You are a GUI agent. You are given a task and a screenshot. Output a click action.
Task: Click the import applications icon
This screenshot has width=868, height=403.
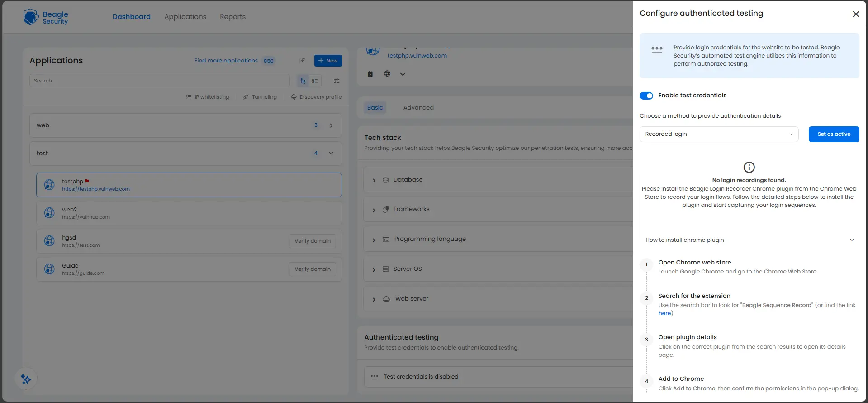tap(302, 61)
